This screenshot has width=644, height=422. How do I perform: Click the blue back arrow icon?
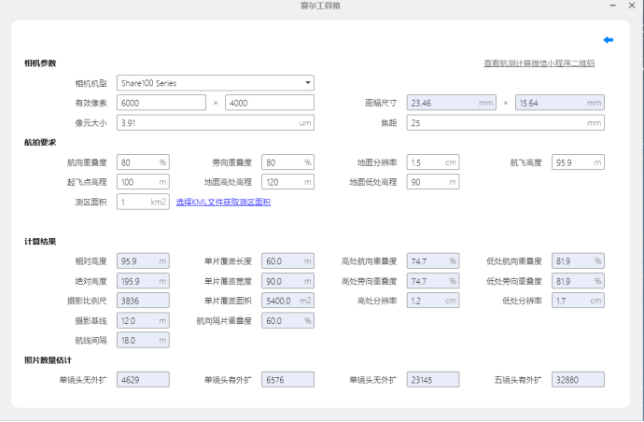[x=608, y=40]
